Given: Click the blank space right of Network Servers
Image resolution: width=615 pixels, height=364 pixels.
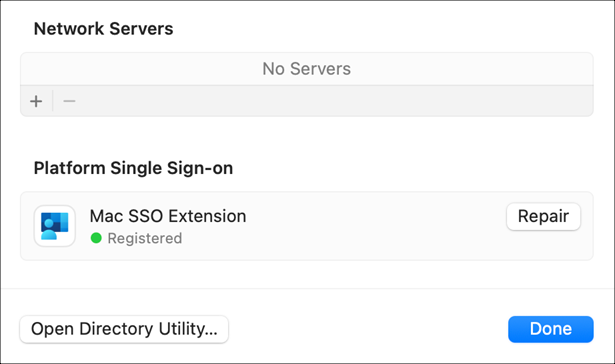Looking at the screenshot, I should point(384,29).
